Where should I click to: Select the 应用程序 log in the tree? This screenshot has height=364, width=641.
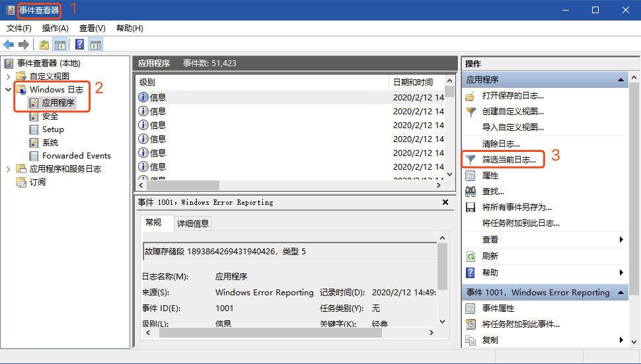click(58, 103)
